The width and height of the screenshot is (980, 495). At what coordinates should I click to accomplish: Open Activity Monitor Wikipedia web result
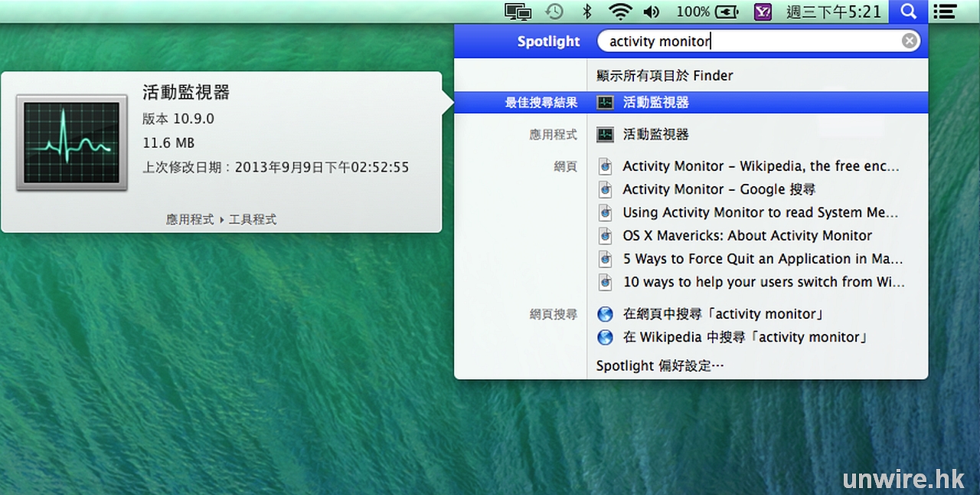pyautogui.click(x=760, y=166)
